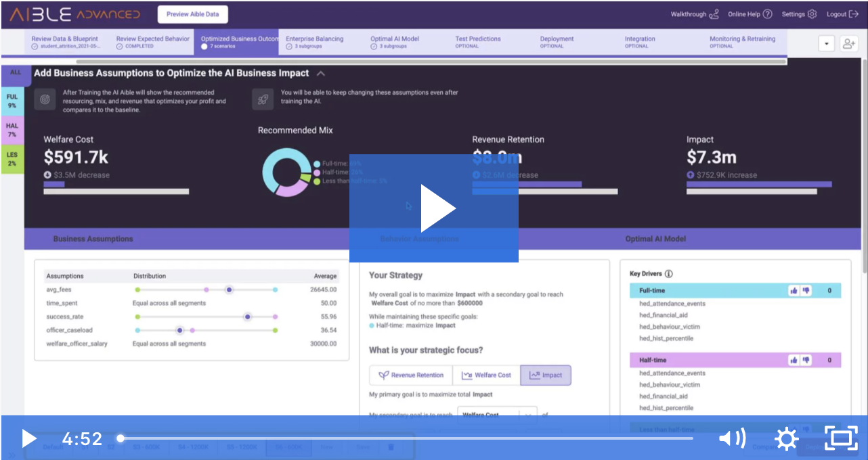The height and width of the screenshot is (460, 868).
Task: Select the LES 2% segment side tab
Action: (12, 159)
